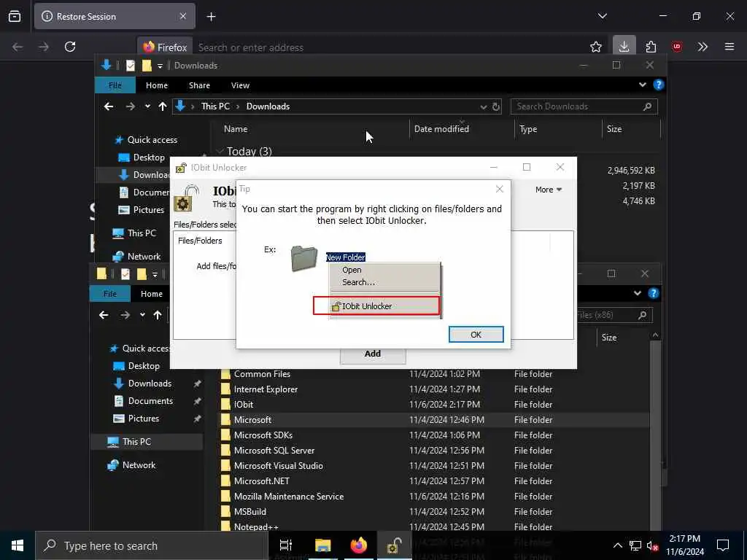The image size is (747, 560).
Task: Reload the page in Firefox
Action: pos(70,47)
